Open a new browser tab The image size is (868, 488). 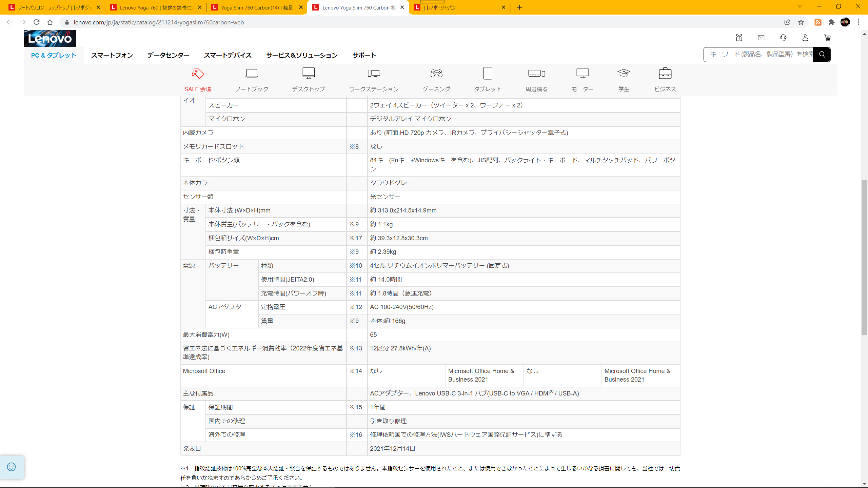519,7
